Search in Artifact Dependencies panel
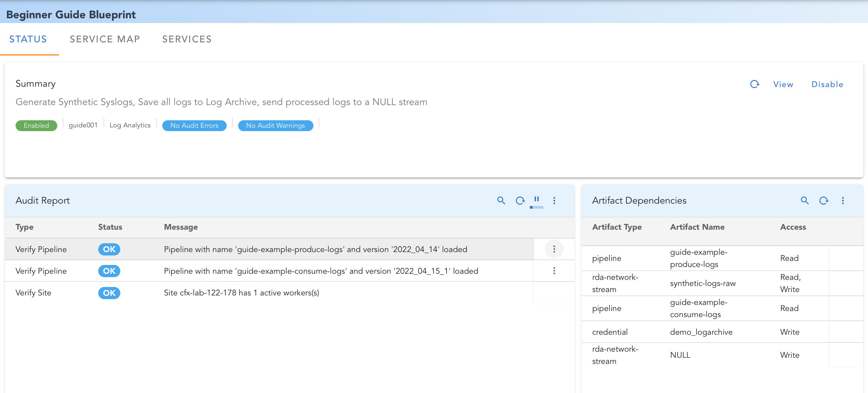This screenshot has height=393, width=868. pyautogui.click(x=805, y=201)
